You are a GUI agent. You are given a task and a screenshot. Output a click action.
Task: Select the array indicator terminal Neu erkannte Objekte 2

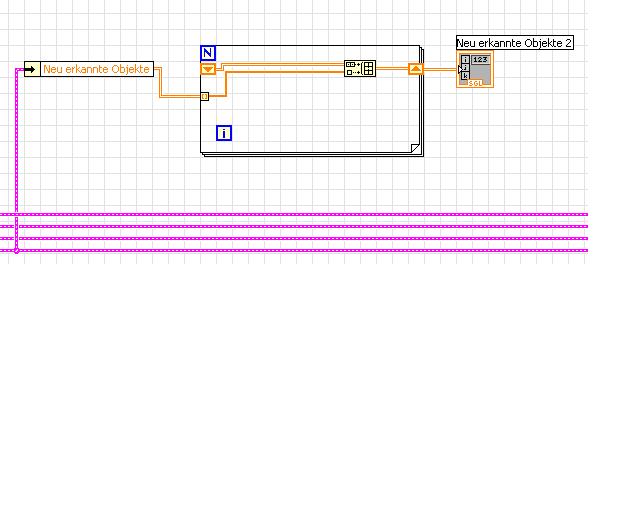pyautogui.click(x=475, y=69)
